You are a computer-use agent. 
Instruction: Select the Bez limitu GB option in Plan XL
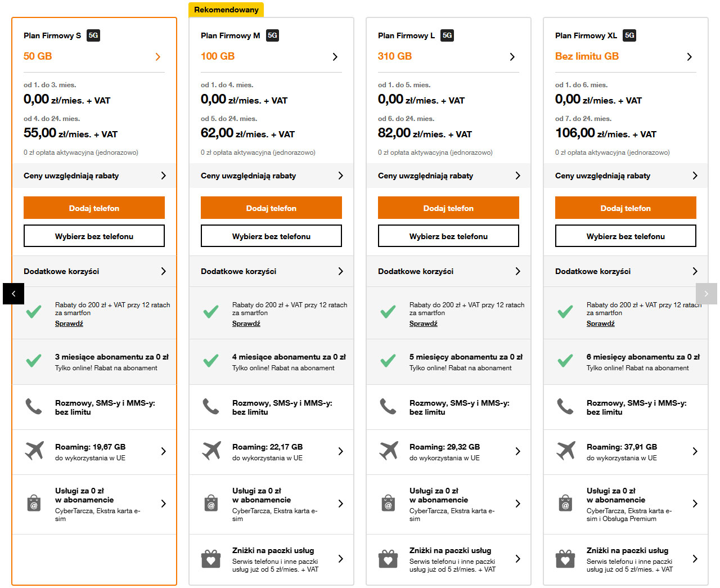(x=587, y=56)
